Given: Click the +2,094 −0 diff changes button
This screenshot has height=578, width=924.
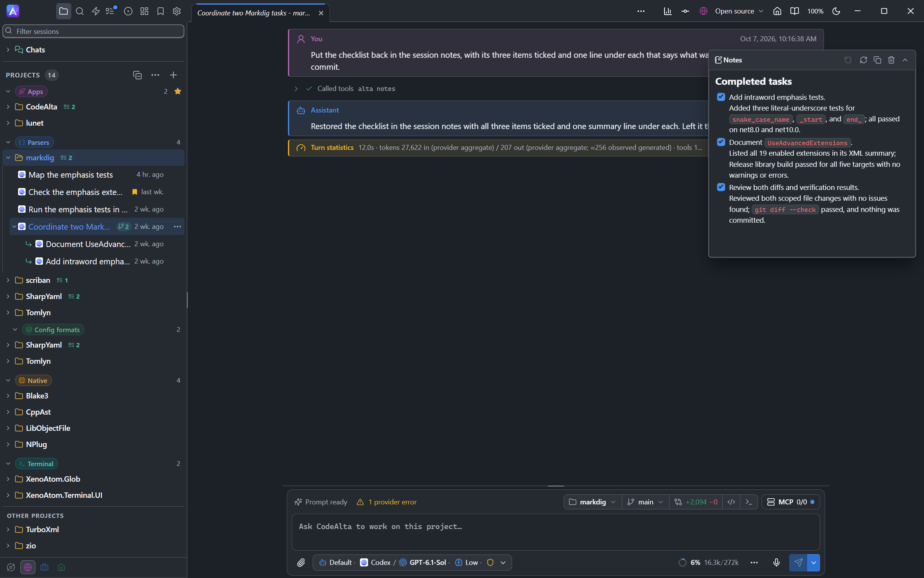Looking at the screenshot, I should 696,502.
